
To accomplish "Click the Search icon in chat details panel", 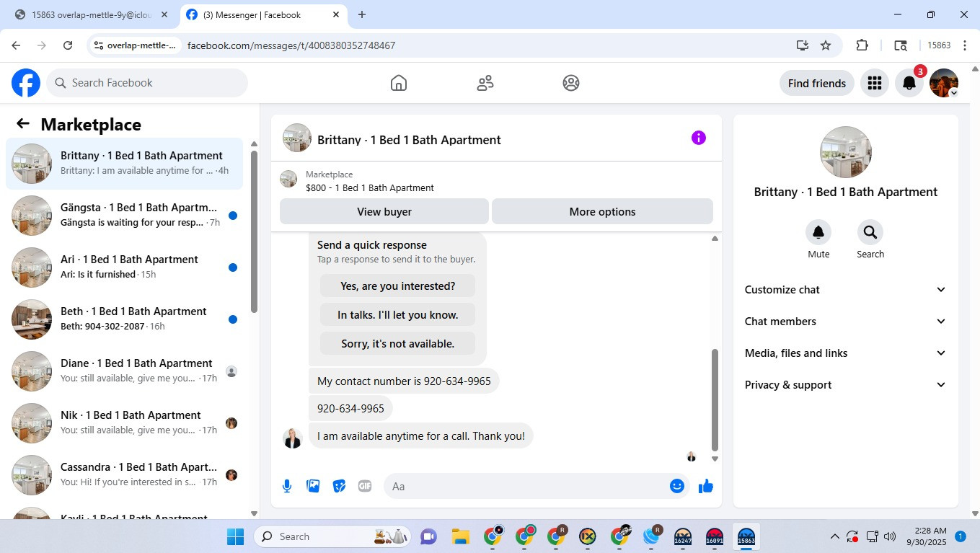I will (870, 232).
